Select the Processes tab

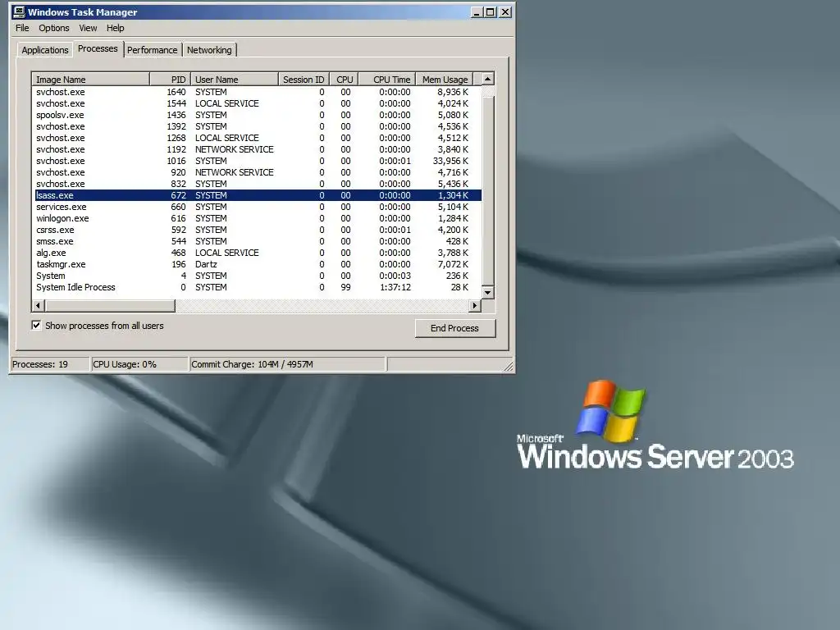(98, 48)
